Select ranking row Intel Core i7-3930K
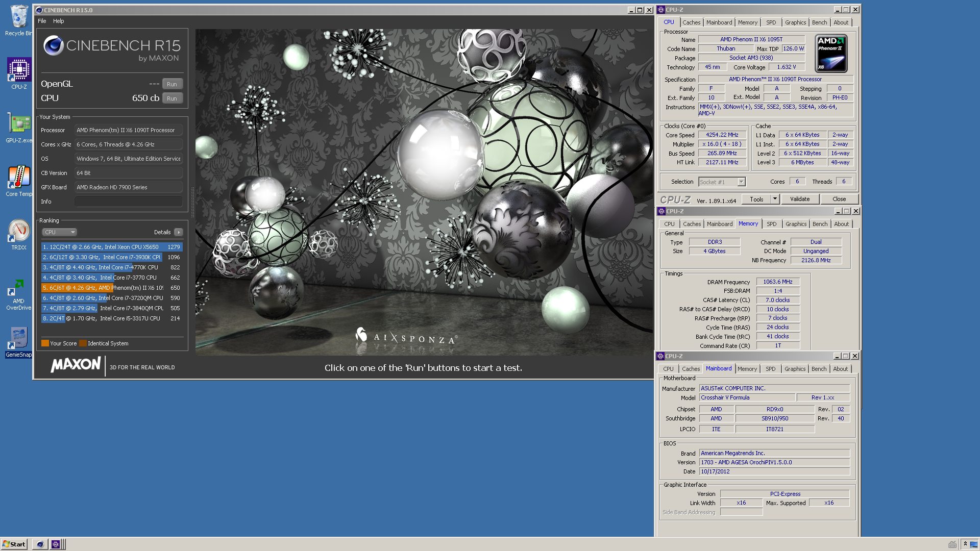Viewport: 980px width, 551px height. point(111,257)
